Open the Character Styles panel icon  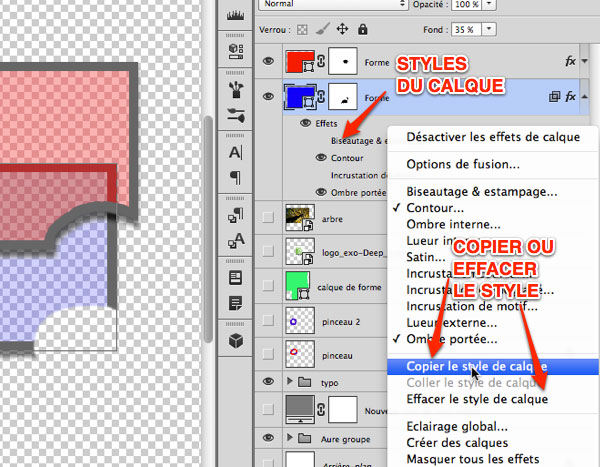[236, 240]
